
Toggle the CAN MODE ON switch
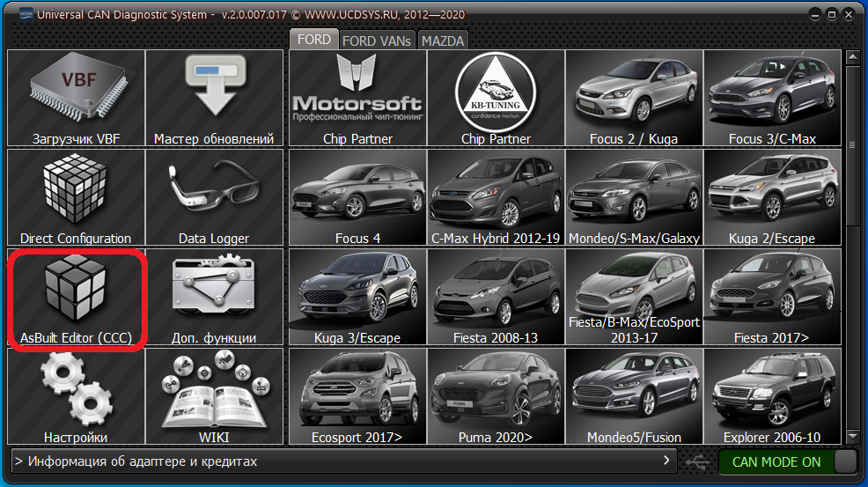tap(787, 461)
